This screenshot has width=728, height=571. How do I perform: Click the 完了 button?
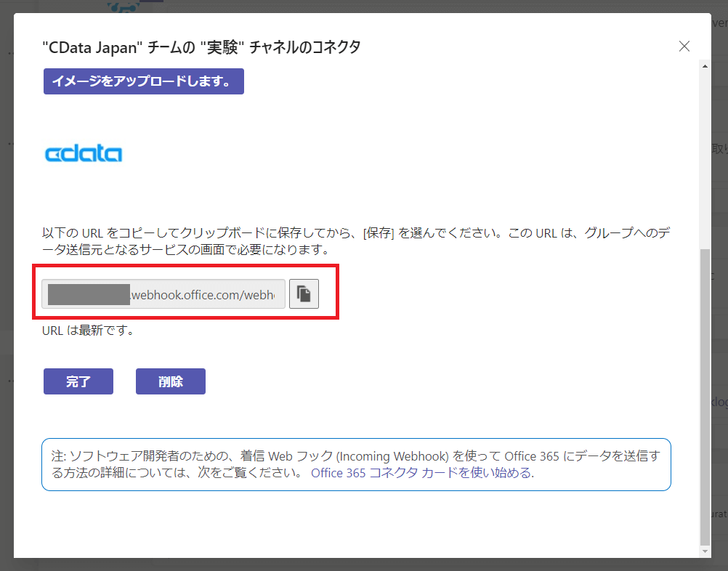coord(78,381)
